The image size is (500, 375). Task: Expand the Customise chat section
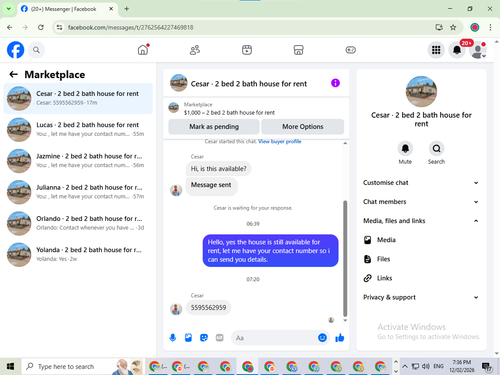[x=421, y=183]
